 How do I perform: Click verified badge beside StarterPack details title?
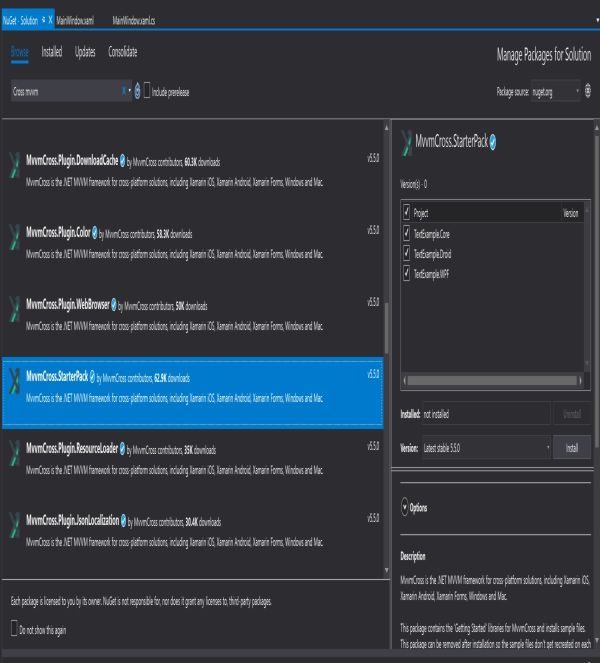tap(493, 142)
